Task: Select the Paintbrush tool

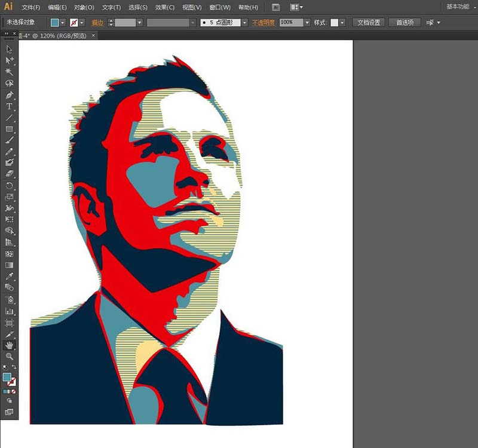Action: [x=9, y=140]
